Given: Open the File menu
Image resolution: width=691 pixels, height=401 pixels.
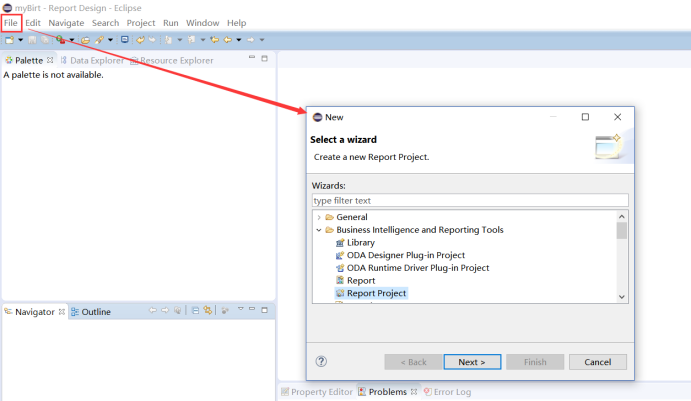Looking at the screenshot, I should (11, 23).
